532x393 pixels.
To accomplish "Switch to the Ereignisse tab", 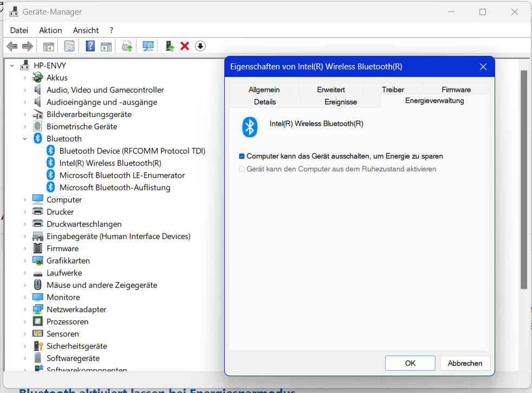I will tap(341, 102).
